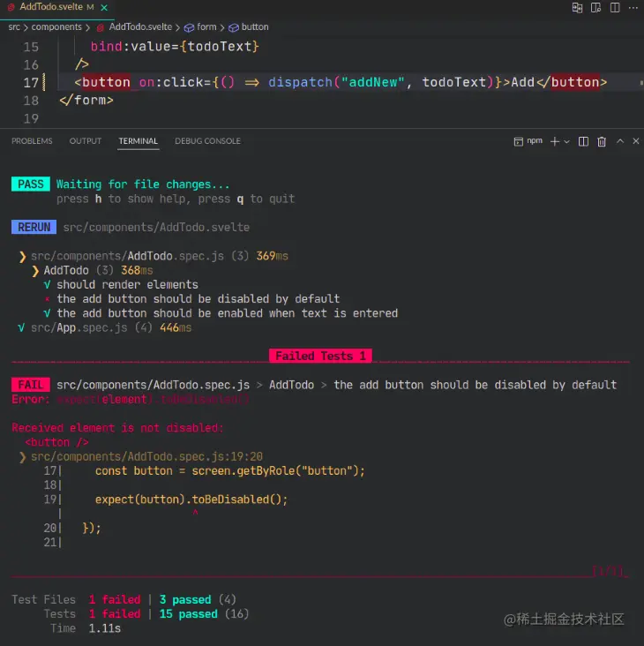Split the terminal
Viewport: 644px width, 646px height.
(583, 141)
